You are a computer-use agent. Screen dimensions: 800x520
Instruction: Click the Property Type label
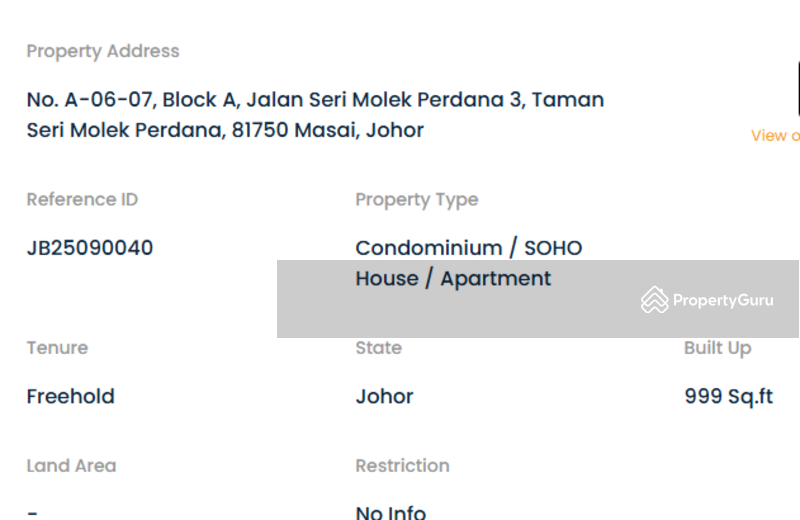pyautogui.click(x=417, y=200)
